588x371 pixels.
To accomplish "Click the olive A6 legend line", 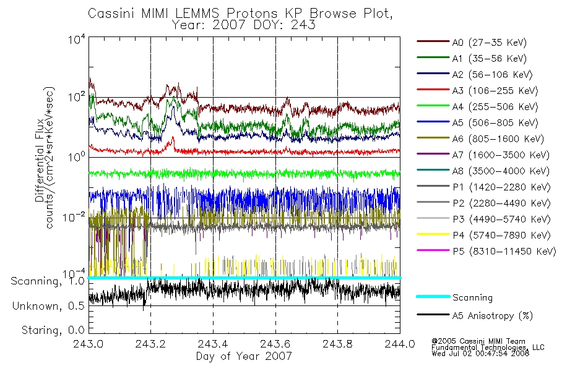I will pos(433,138).
